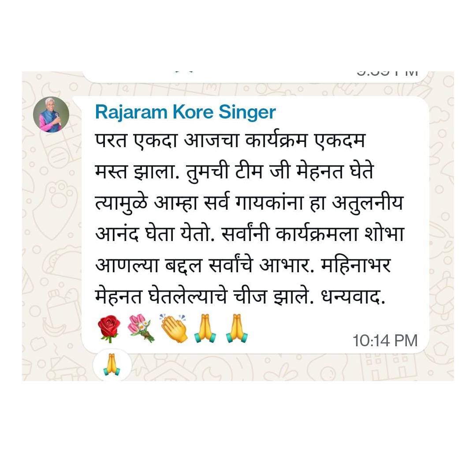This screenshot has width=476, height=452.
Task: Click the word धन्यवाद ending the message
Action: click(x=353, y=296)
